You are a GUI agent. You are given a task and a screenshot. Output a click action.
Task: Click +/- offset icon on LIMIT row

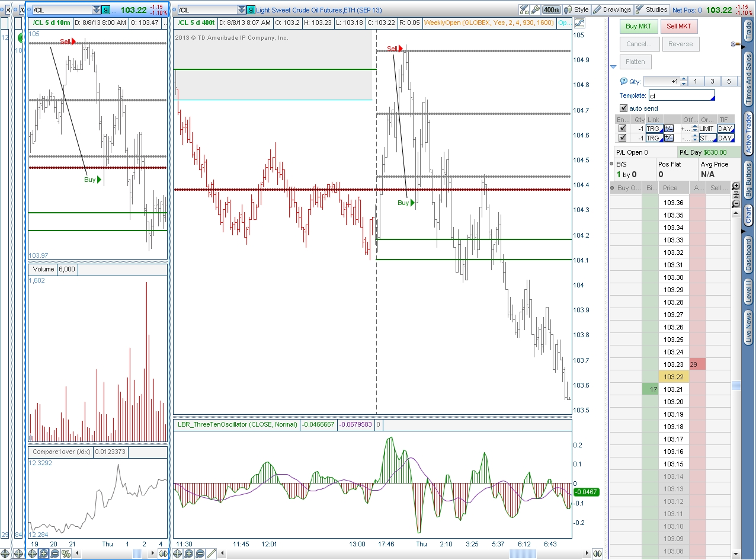click(x=669, y=129)
